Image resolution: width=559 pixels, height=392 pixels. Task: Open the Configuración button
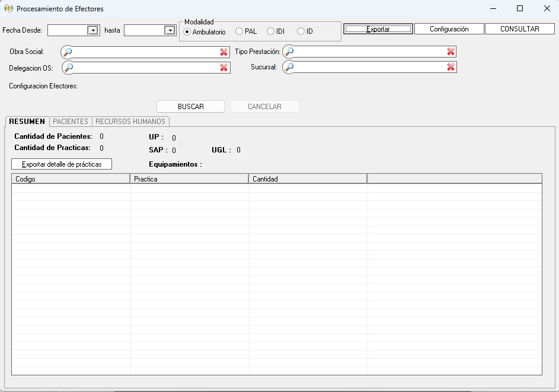coord(449,29)
